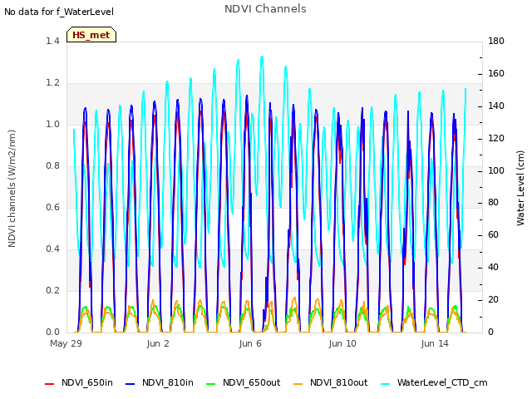Toggle the NDVI_650out legend entry
Image resolution: width=532 pixels, height=399 pixels.
[244, 382]
